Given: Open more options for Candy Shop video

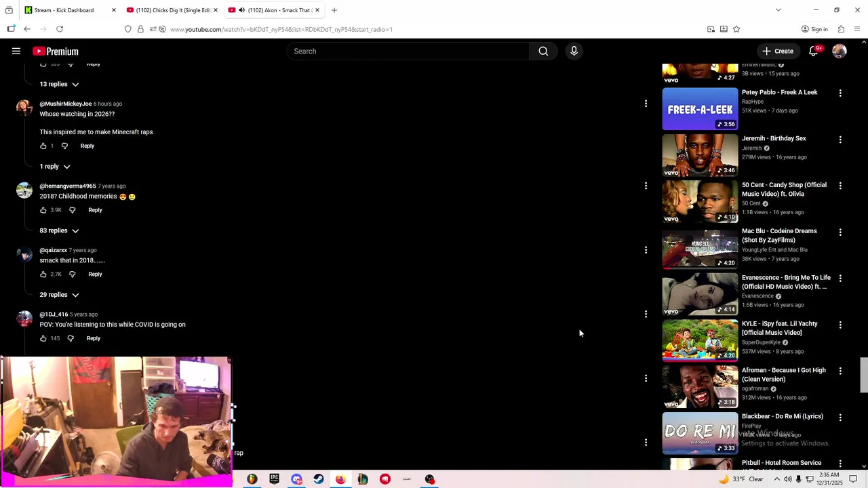Looking at the screenshot, I should pos(840,186).
